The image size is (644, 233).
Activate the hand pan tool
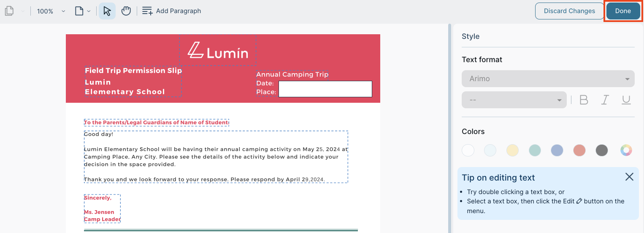(x=126, y=11)
